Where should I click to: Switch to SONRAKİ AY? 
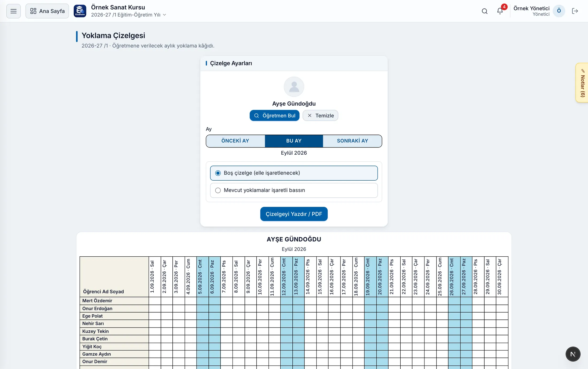(352, 141)
